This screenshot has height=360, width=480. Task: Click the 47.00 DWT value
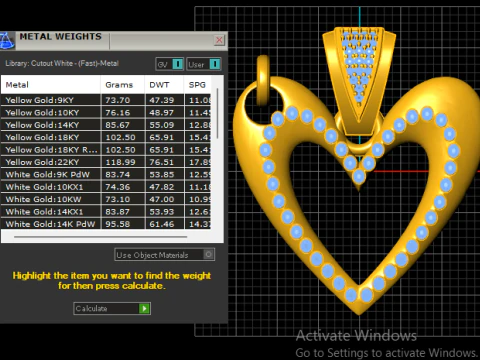tap(161, 199)
